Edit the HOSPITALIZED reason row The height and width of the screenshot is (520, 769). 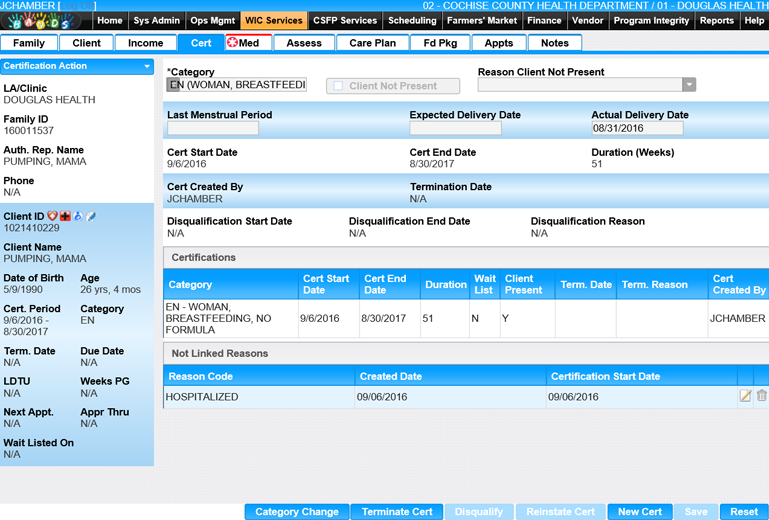click(745, 396)
